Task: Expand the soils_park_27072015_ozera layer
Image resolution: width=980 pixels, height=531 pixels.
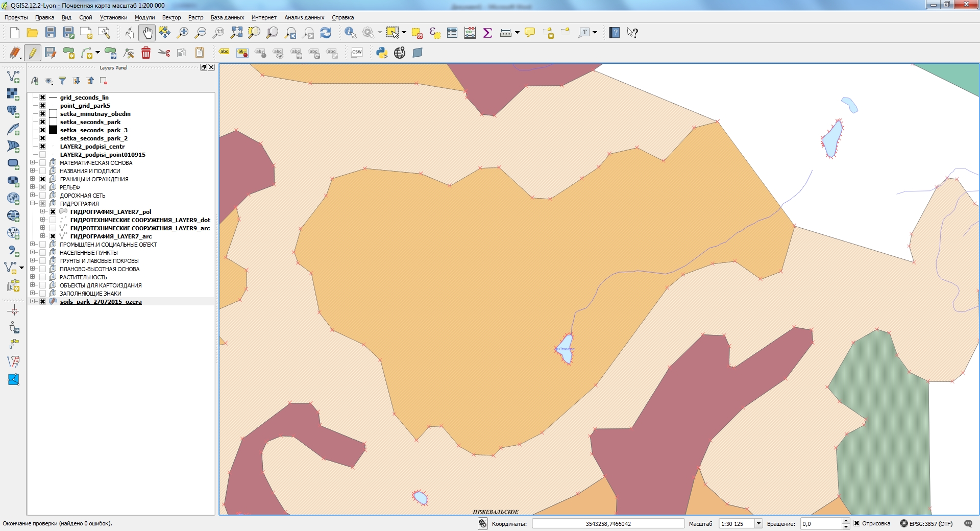Action: [33, 301]
